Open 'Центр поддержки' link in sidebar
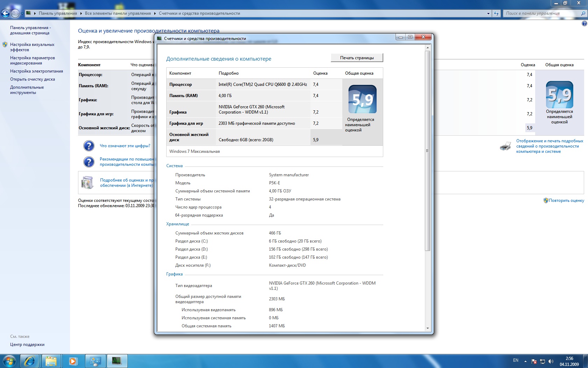The width and height of the screenshot is (588, 368). click(27, 345)
